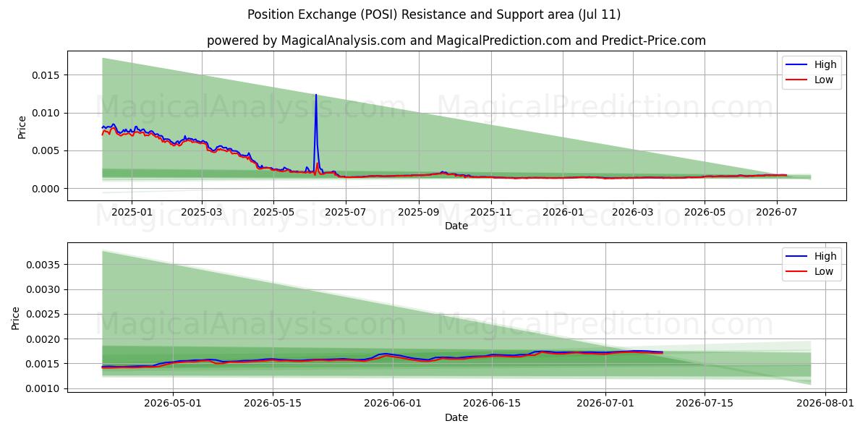The width and height of the screenshot is (868, 434).
Task: Click 'Low' in the top chart legend
Action: point(824,80)
